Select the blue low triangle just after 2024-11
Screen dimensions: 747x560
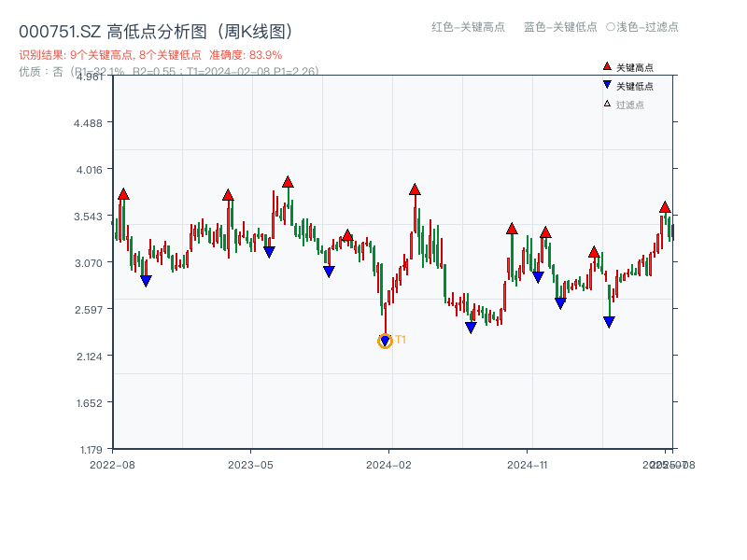(539, 277)
